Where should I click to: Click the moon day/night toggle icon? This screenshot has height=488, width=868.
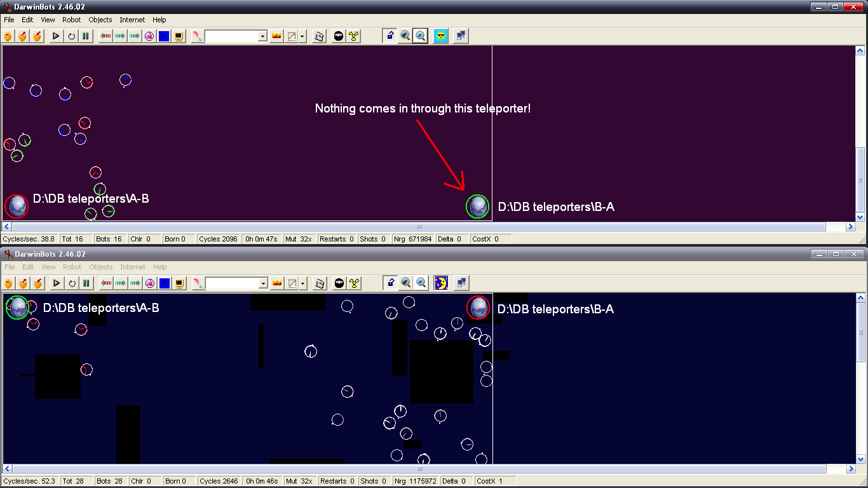tap(440, 283)
